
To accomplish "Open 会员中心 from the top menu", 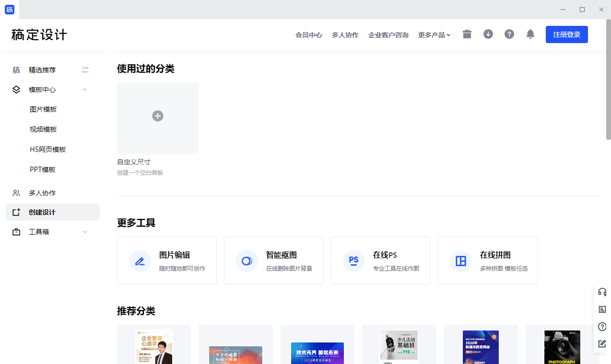I will [x=308, y=34].
